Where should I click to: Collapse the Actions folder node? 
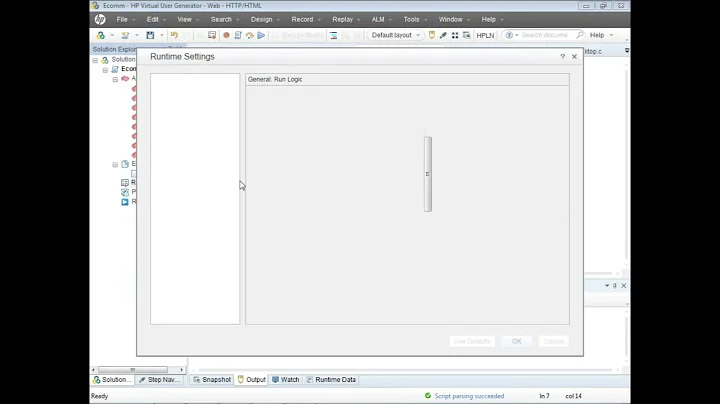tap(115, 79)
